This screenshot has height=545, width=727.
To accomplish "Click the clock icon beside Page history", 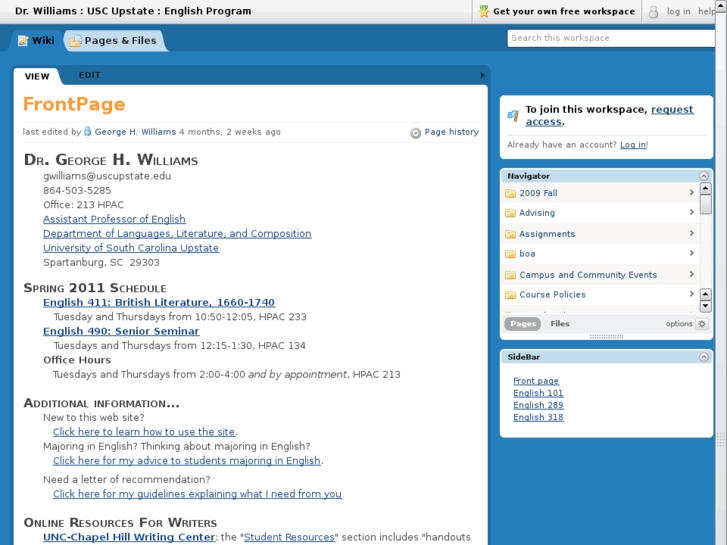I will click(x=415, y=133).
